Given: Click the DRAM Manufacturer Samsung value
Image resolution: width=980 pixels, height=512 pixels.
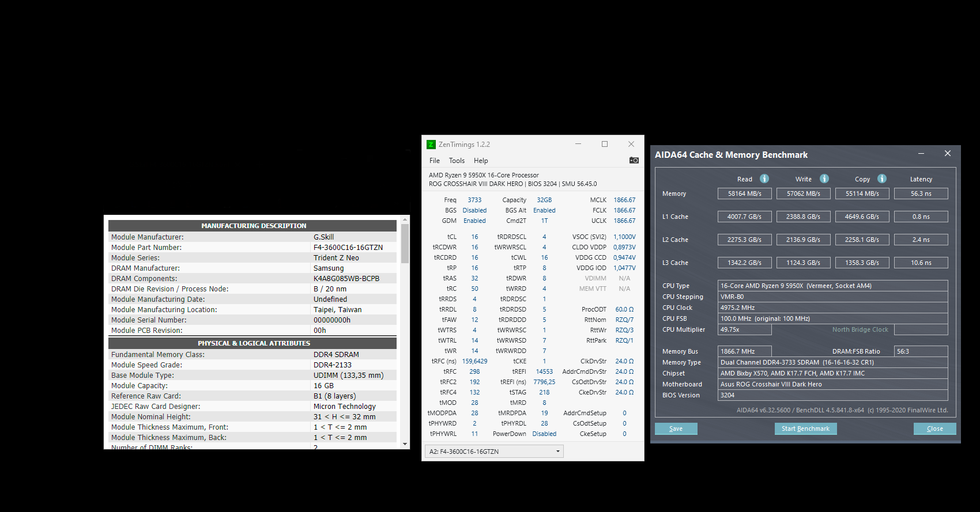Looking at the screenshot, I should click(x=329, y=268).
